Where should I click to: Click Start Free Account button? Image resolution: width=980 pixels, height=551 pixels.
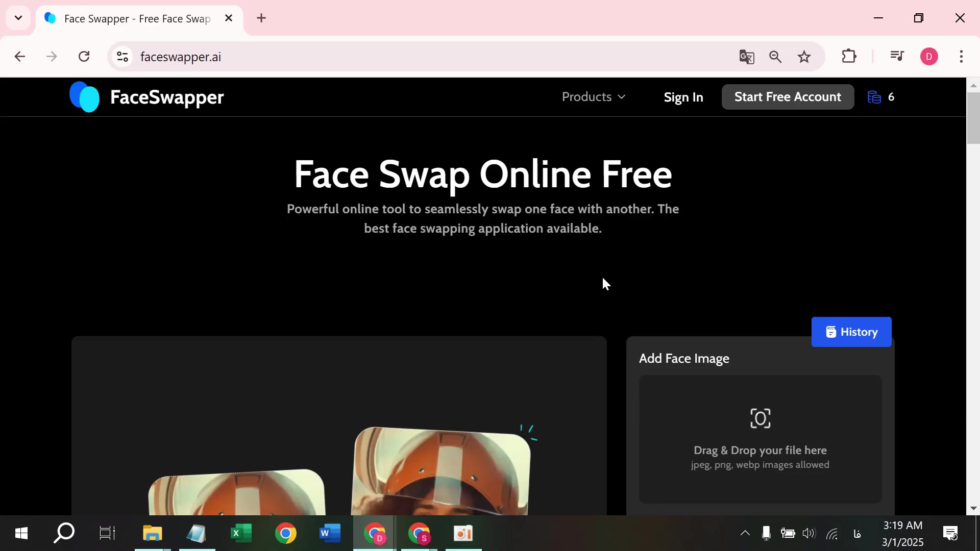point(788,97)
